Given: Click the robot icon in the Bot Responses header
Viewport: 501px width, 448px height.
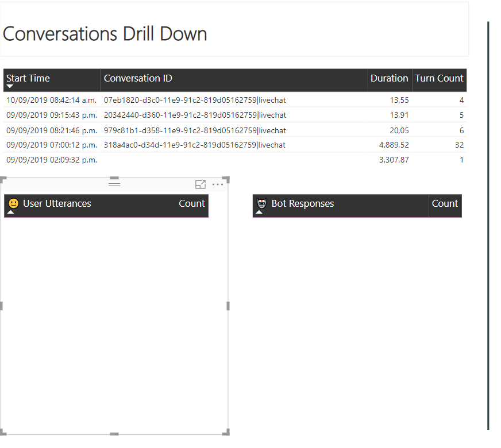Looking at the screenshot, I should click(x=261, y=203).
